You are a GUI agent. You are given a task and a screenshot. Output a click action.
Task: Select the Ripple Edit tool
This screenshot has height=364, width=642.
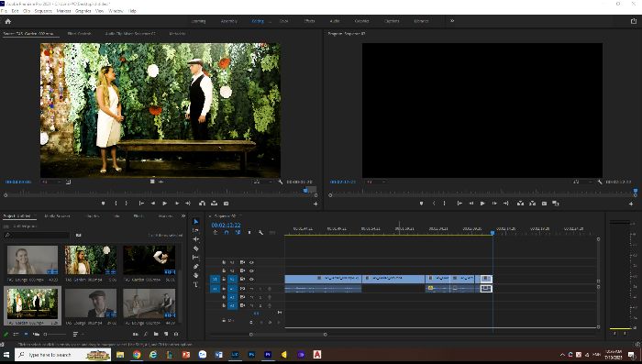195,239
